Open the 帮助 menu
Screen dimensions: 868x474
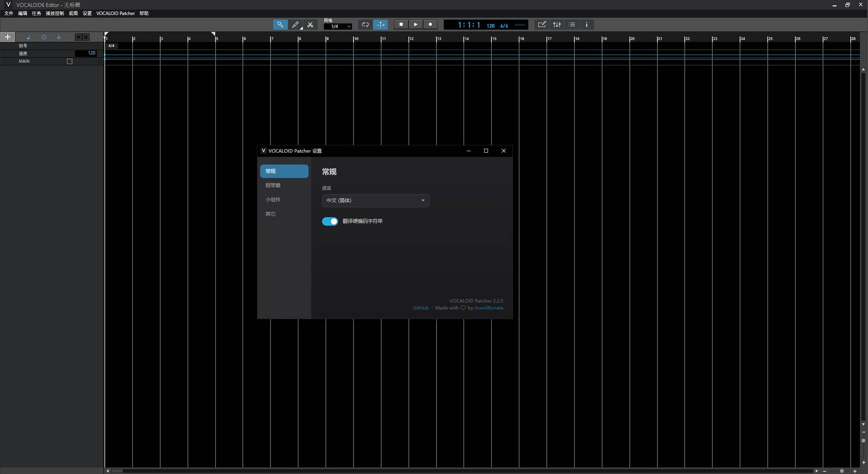click(x=144, y=13)
